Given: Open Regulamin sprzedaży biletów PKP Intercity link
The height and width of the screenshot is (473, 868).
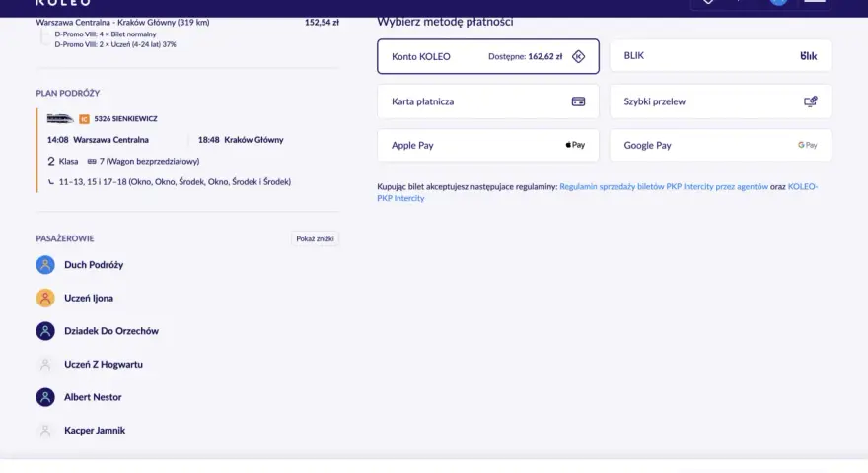Looking at the screenshot, I should point(664,187).
